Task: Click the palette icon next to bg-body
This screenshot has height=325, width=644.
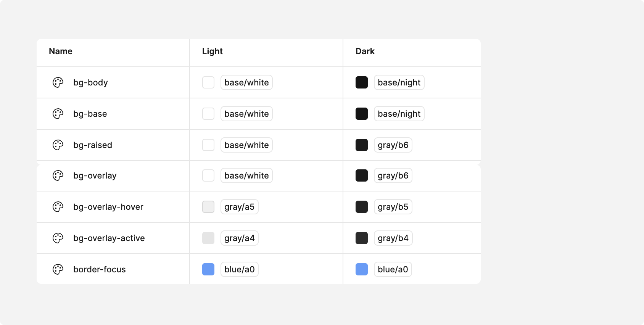Action: click(x=58, y=82)
